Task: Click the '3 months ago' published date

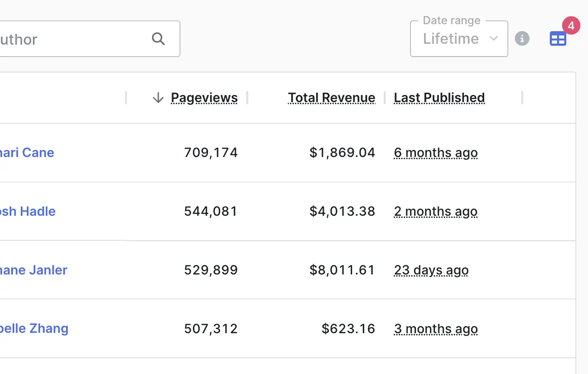Action: [x=435, y=328]
